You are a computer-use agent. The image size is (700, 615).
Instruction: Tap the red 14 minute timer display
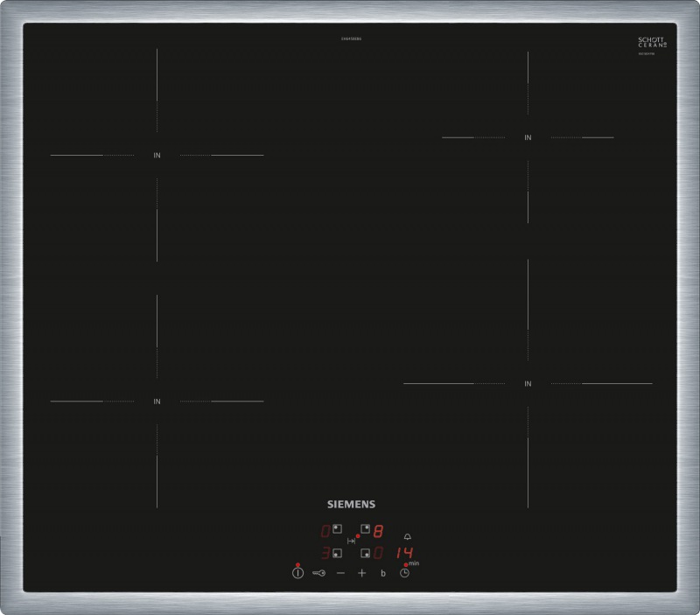[405, 553]
